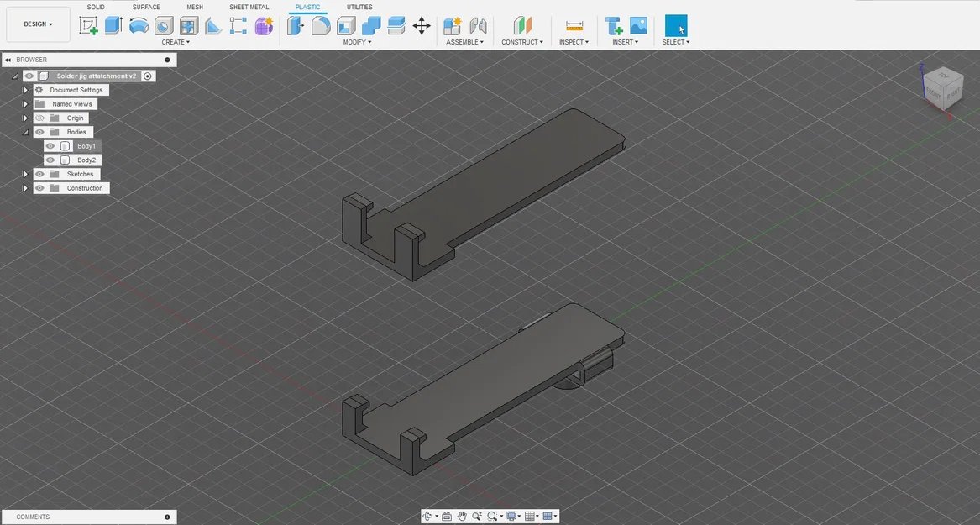Open the purple Create Form tool

[x=264, y=26]
